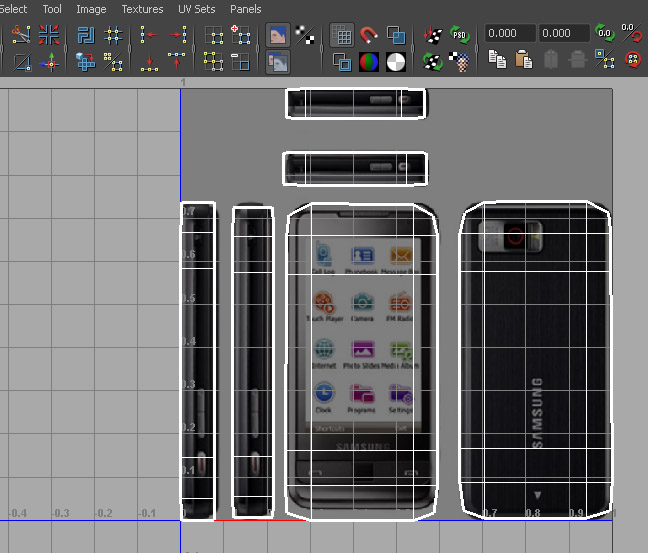This screenshot has width=648, height=553.
Task: Click the Update PSD Networks icon
Action: pos(460,35)
